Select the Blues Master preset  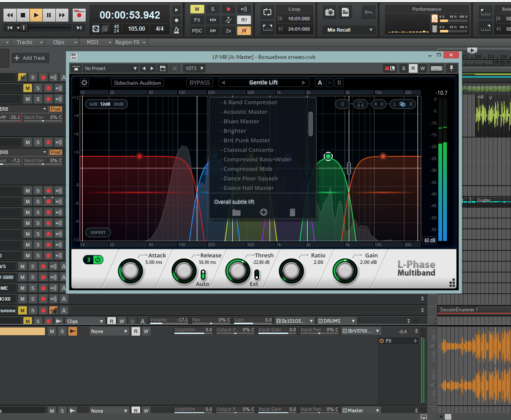tap(241, 122)
